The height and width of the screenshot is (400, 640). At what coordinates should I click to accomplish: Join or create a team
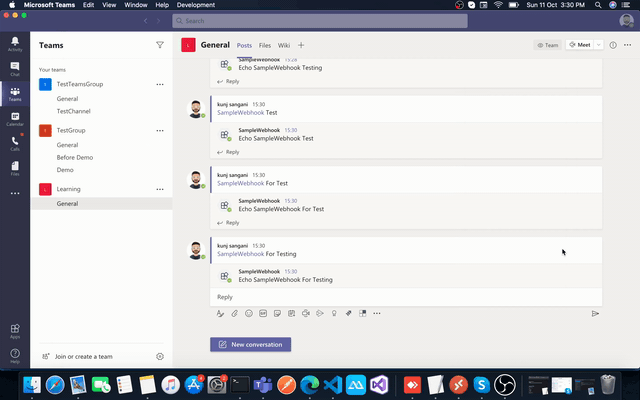point(84,356)
